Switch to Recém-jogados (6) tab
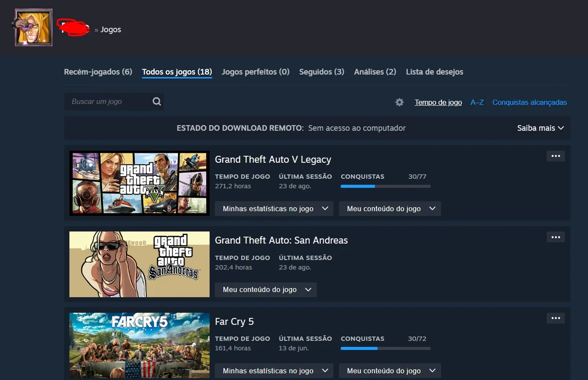The height and width of the screenshot is (380, 588). pos(98,72)
